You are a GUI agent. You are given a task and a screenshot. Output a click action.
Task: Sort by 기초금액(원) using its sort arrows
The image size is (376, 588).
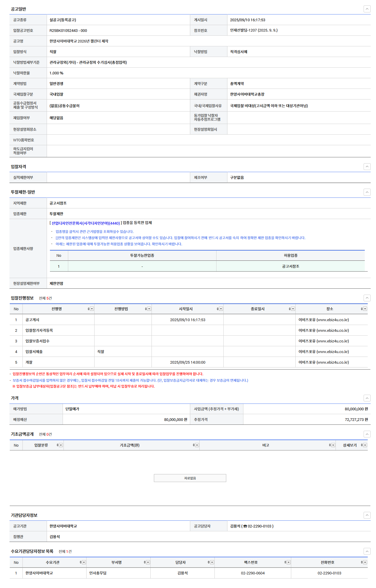click(x=194, y=445)
